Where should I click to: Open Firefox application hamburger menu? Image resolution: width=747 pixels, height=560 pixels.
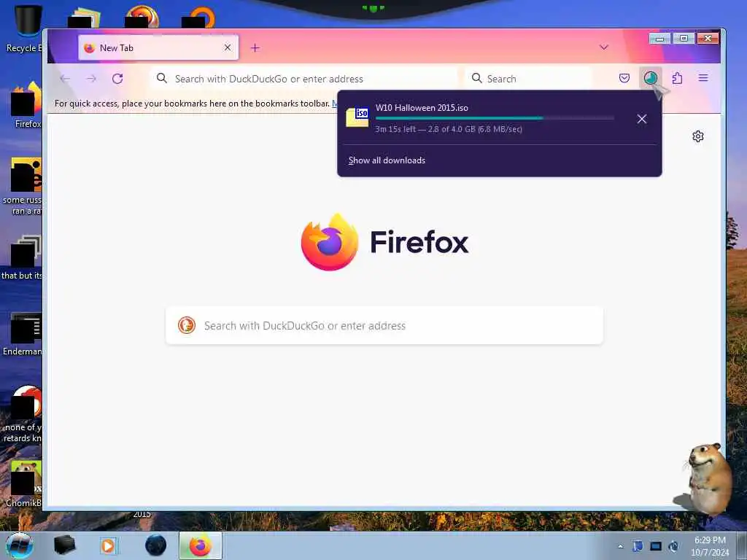[x=703, y=77]
